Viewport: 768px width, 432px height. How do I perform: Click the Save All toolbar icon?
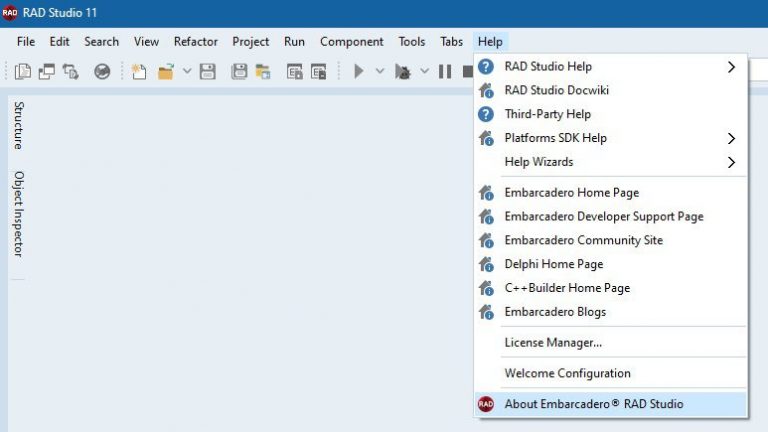239,72
